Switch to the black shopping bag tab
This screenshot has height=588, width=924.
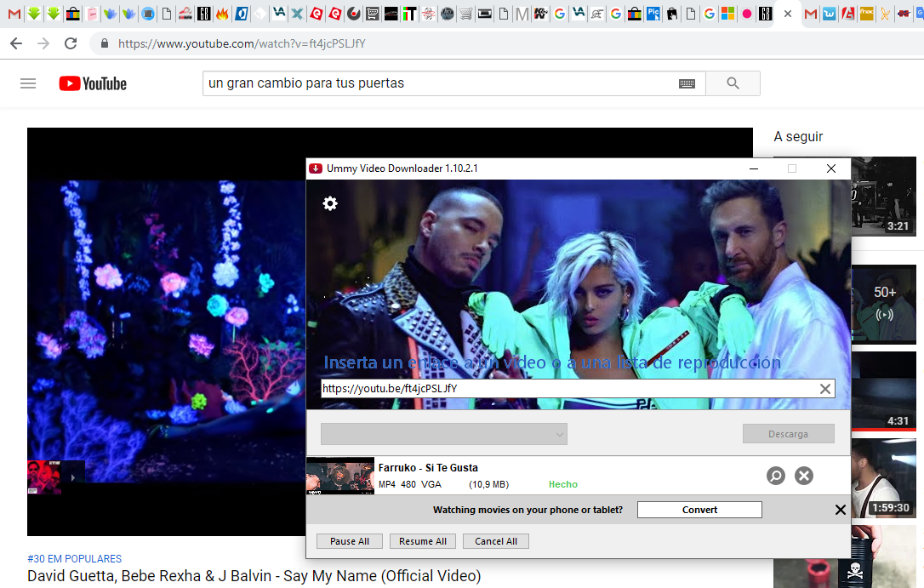672,14
